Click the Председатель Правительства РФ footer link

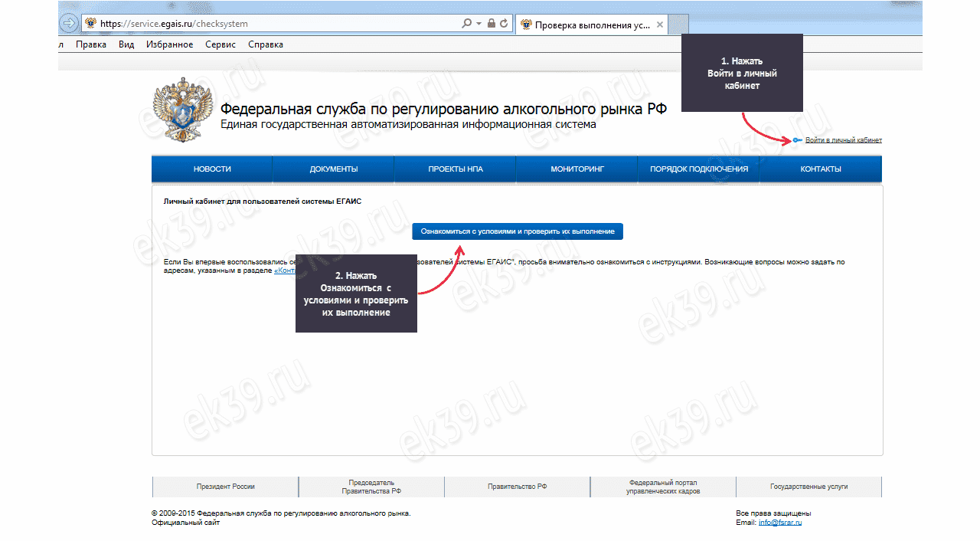(x=371, y=487)
